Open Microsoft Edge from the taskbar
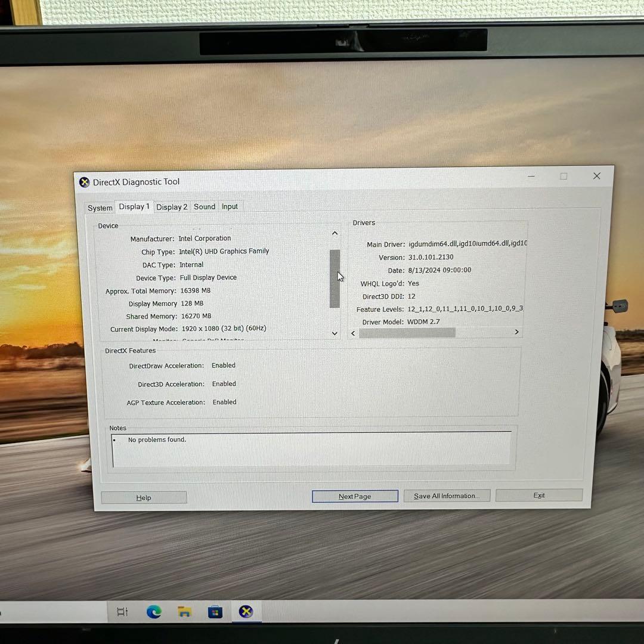Viewport: 644px width, 644px height. tap(154, 611)
